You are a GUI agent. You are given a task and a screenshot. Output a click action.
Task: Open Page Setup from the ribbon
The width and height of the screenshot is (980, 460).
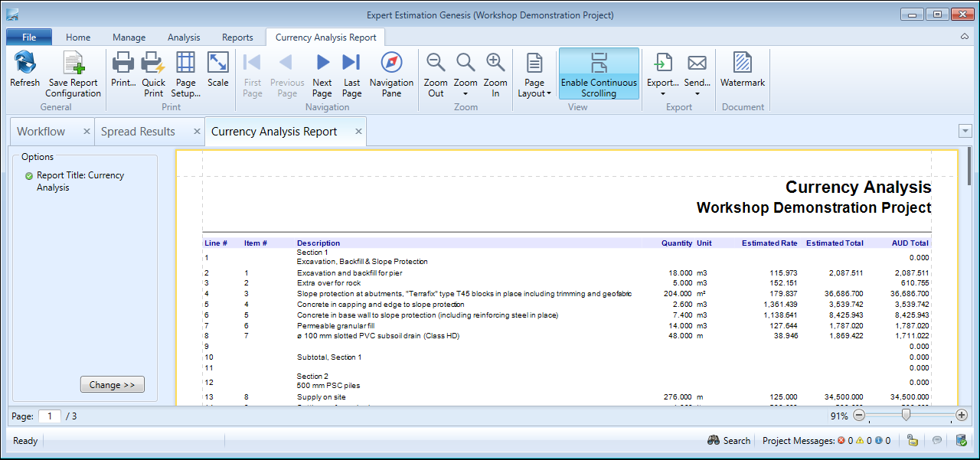tap(185, 64)
